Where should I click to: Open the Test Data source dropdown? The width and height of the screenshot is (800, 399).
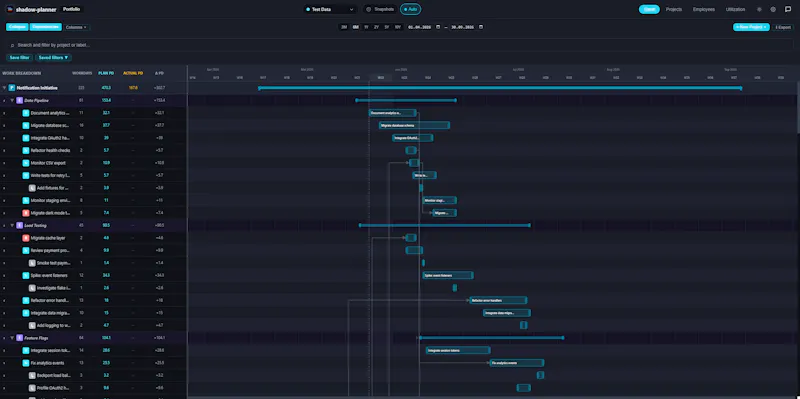(x=330, y=9)
